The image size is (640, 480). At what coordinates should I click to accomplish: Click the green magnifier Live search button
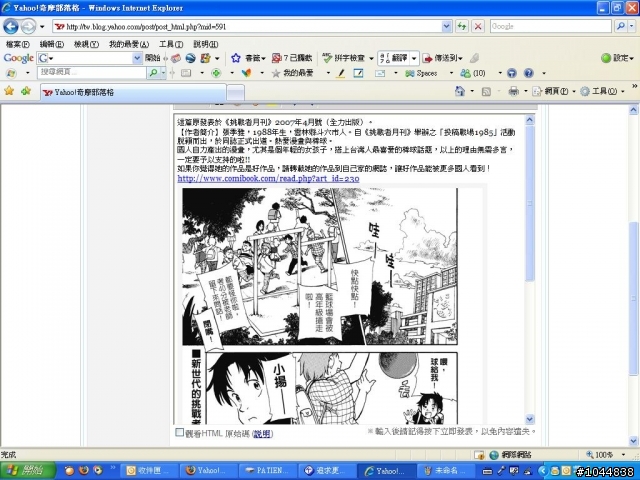click(153, 73)
